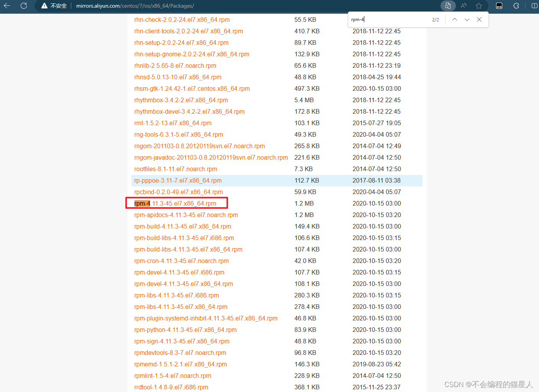Open rhythmbox-3.4.2-2.el7.x86_64.rpm link

coord(181,100)
